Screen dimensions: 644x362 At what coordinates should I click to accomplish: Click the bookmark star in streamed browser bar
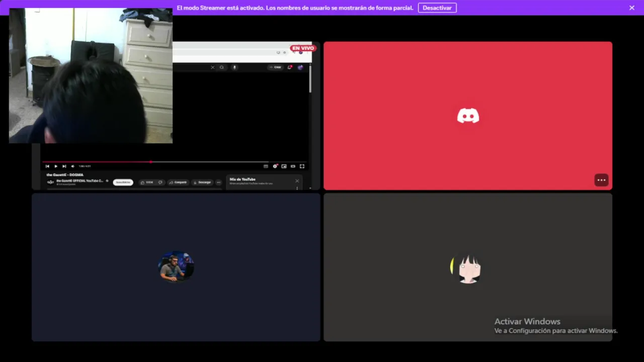point(284,52)
